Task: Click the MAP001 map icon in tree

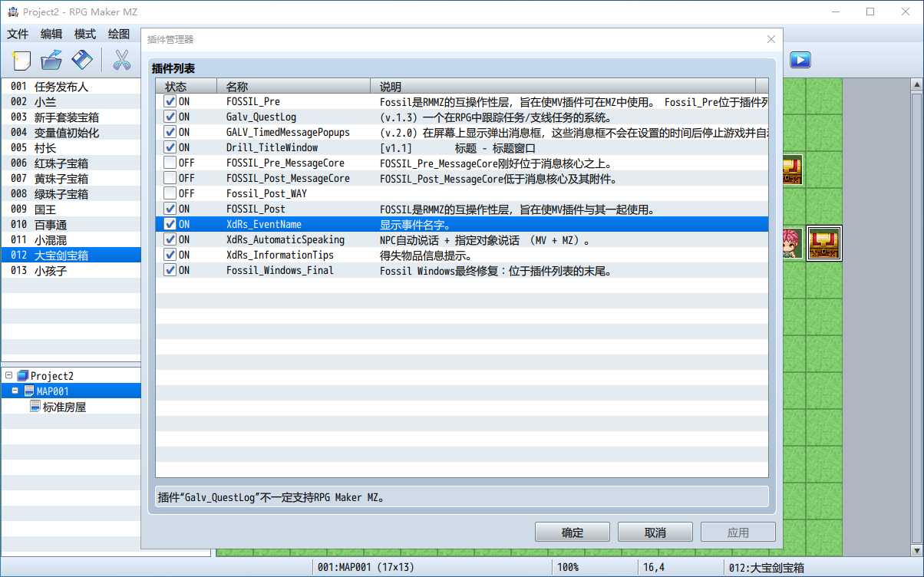Action: 29,391
